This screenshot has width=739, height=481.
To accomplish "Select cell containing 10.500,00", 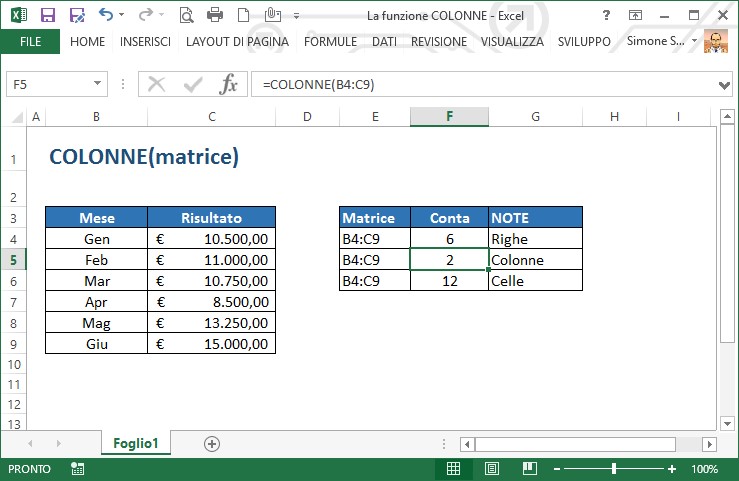I will click(212, 239).
